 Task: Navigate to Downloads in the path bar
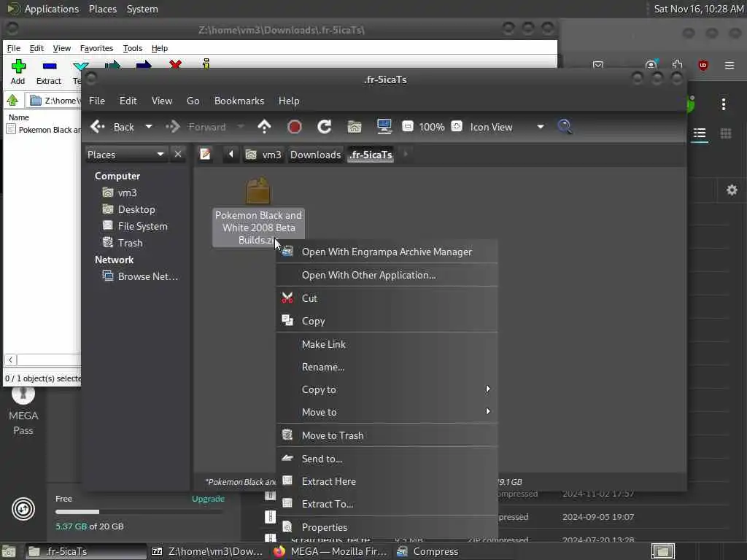click(x=316, y=155)
